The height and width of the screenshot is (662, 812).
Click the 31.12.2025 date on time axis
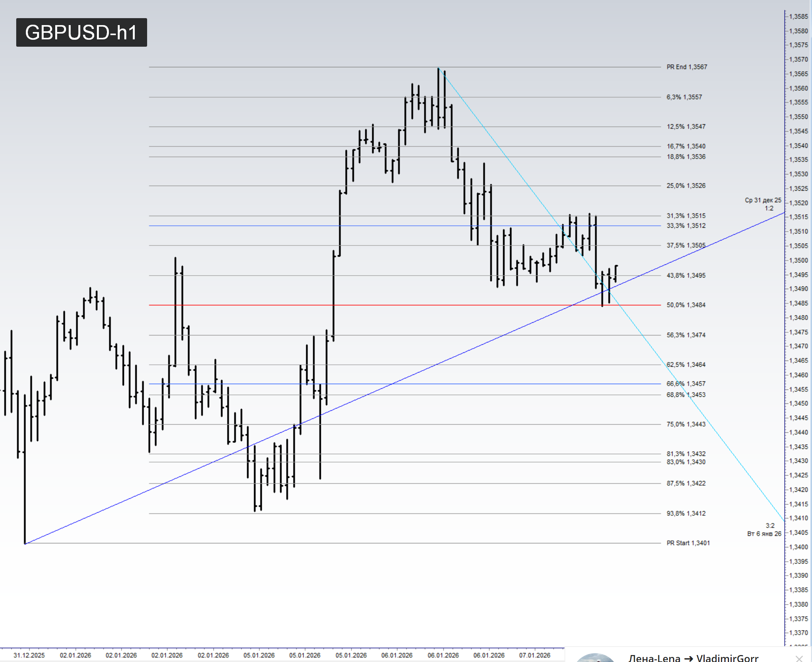click(29, 655)
